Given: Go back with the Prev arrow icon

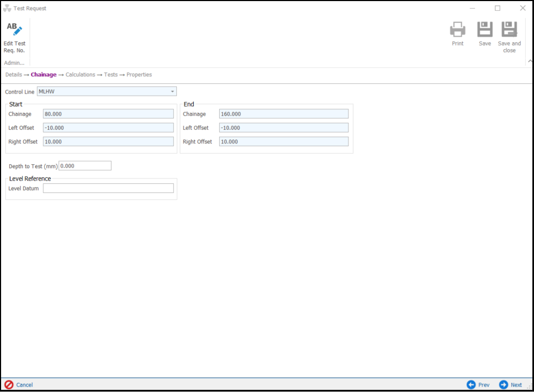Looking at the screenshot, I should 471,384.
